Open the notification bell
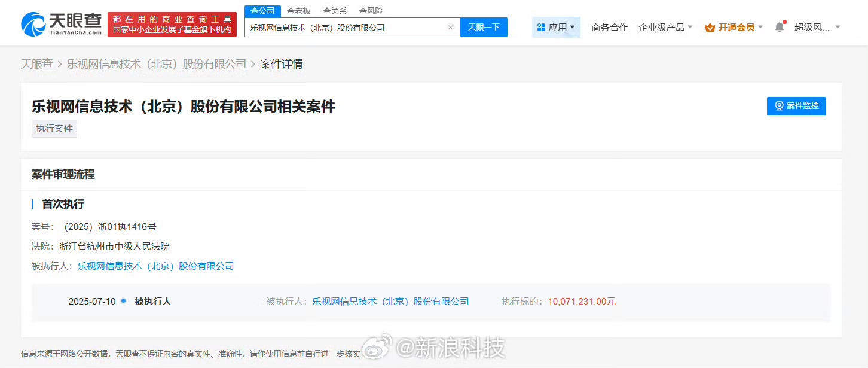868x368 pixels. pos(780,27)
